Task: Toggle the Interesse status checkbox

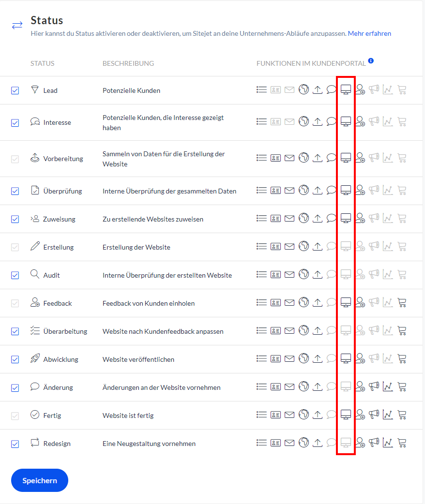Action: (x=15, y=123)
